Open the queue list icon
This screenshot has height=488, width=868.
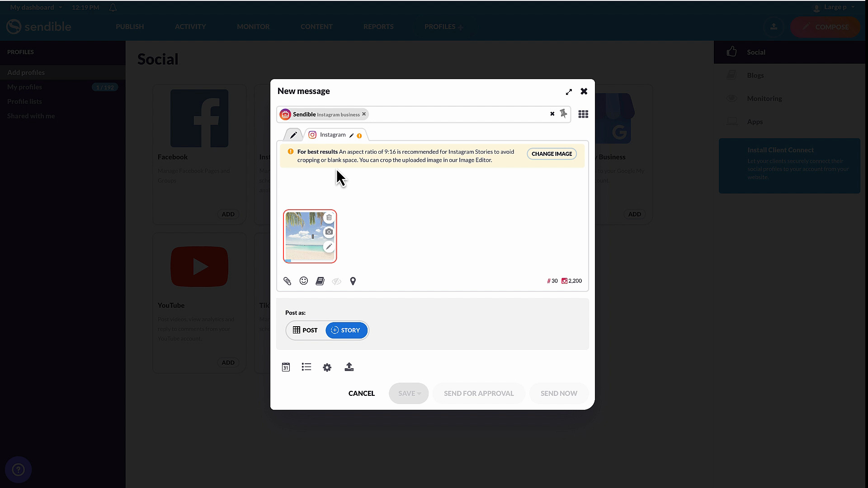coord(307,367)
